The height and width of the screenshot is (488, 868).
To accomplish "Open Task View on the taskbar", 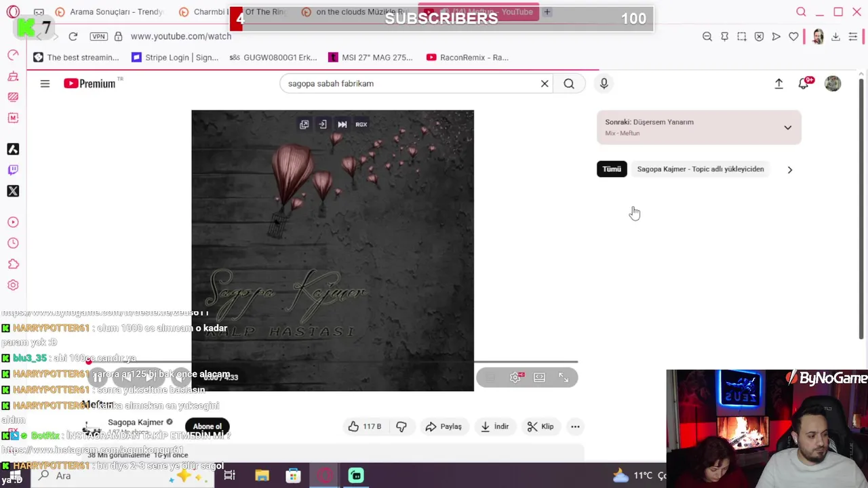I will pyautogui.click(x=229, y=476).
